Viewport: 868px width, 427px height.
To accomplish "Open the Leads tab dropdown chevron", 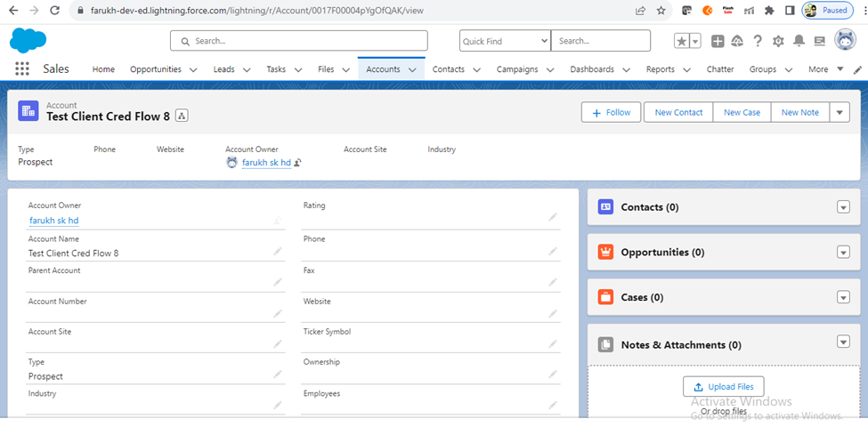I will coord(247,69).
